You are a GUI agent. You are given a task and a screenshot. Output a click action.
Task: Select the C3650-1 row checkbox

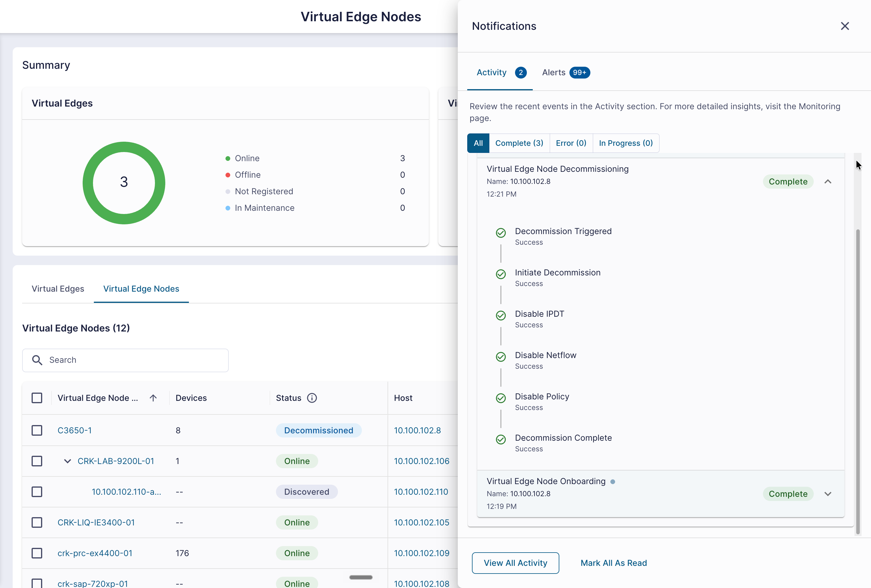(x=37, y=430)
